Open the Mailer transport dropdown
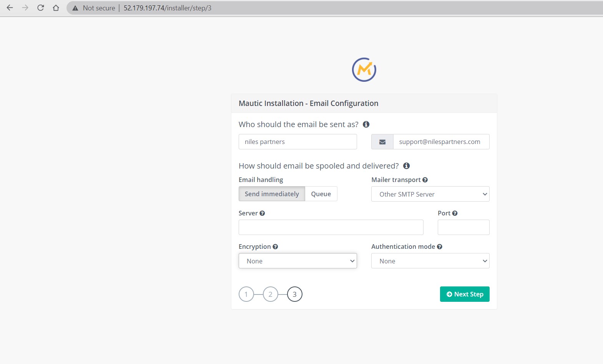This screenshot has width=603, height=364. point(430,194)
